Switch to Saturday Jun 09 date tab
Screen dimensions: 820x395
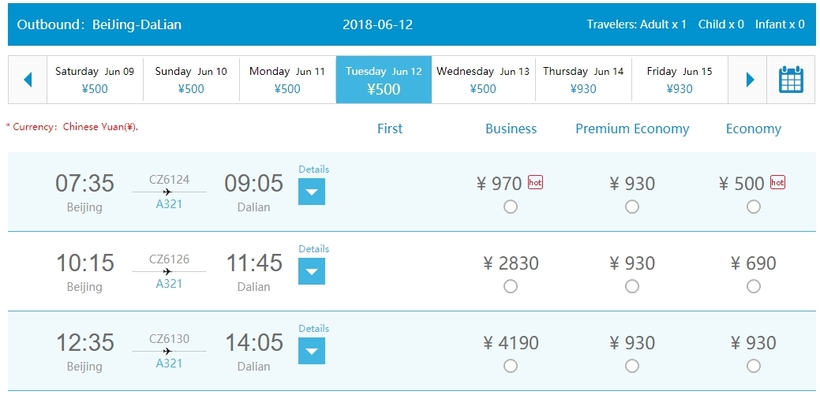(95, 80)
